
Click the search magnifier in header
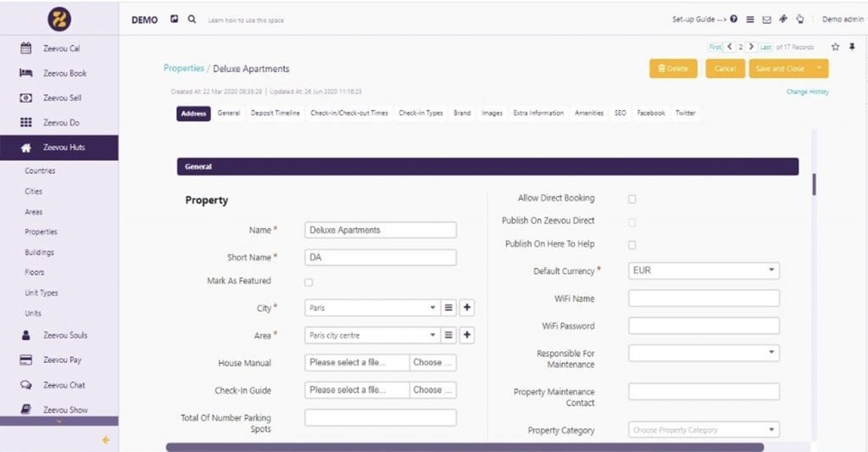tap(192, 19)
